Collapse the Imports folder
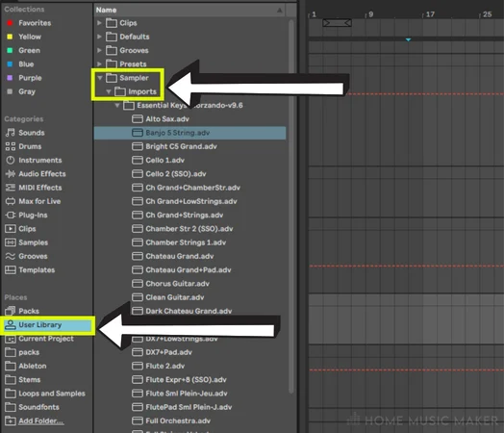The image size is (504, 433). [109, 91]
